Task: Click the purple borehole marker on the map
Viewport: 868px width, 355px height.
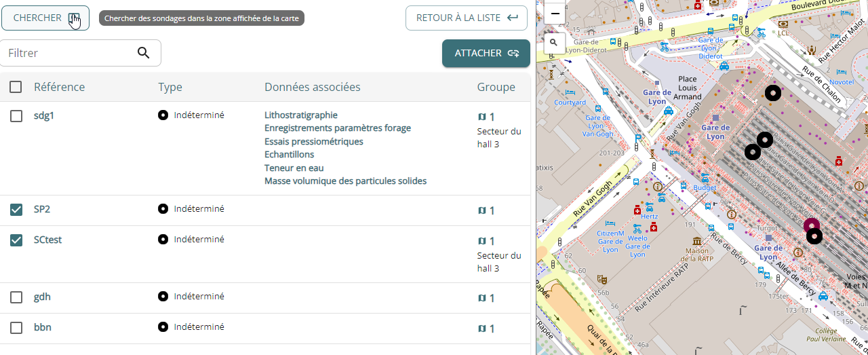Action: click(811, 225)
